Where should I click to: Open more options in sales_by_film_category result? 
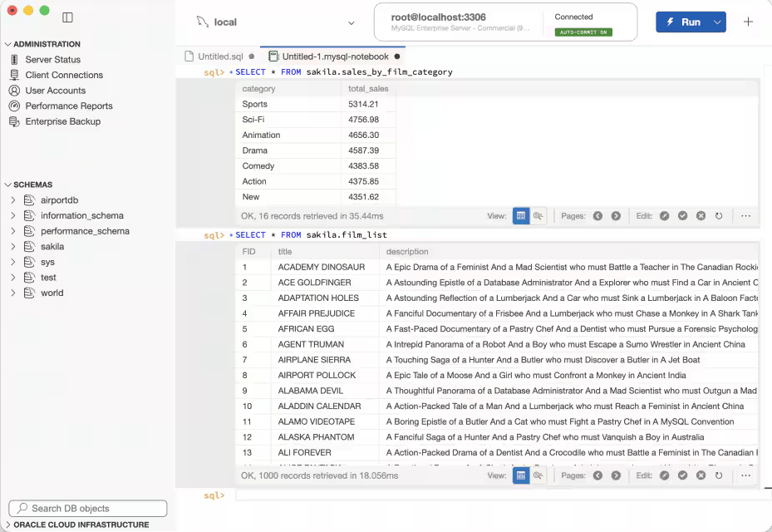point(746,216)
